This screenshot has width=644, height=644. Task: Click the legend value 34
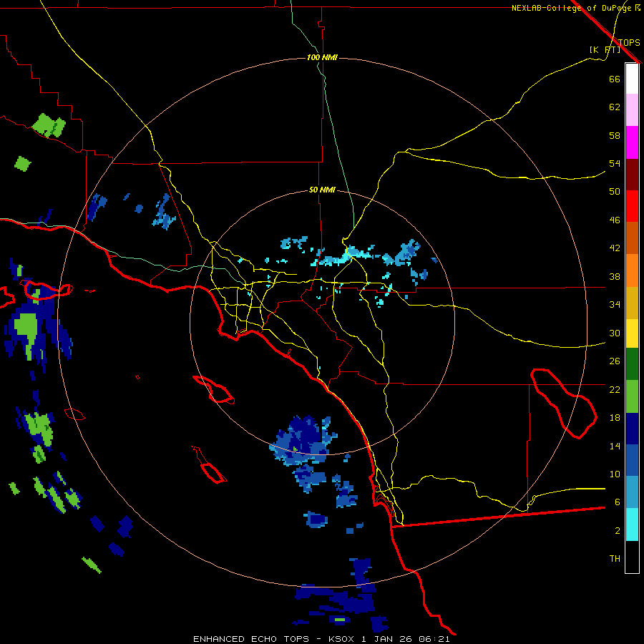coord(615,304)
